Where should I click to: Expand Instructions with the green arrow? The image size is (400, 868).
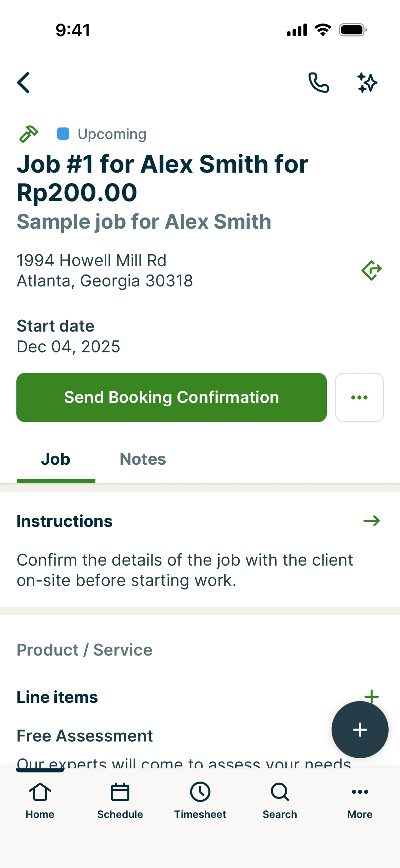(x=371, y=521)
